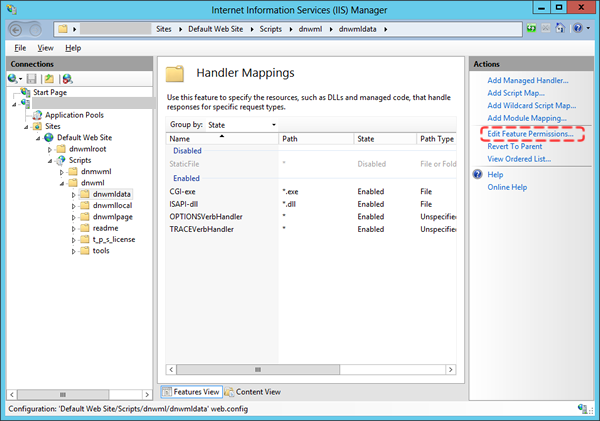This screenshot has width=600, height=421.
Task: Sort by the Name column header
Action: [222, 139]
